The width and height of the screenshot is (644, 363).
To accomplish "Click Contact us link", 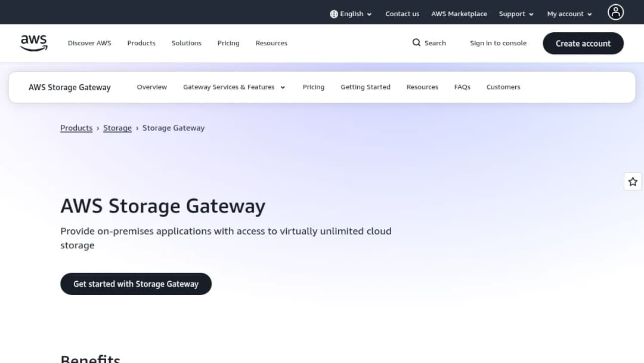I will (x=402, y=14).
